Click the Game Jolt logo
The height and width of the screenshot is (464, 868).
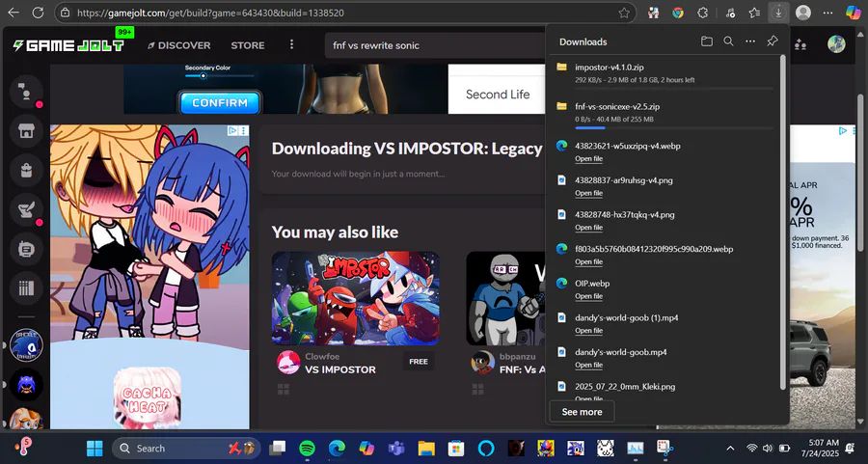click(68, 45)
